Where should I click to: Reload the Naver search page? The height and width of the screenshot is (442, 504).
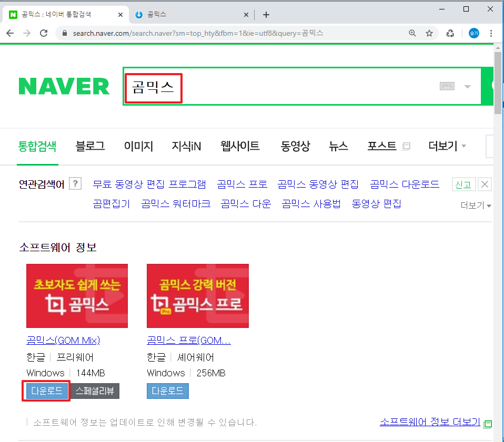[x=44, y=33]
